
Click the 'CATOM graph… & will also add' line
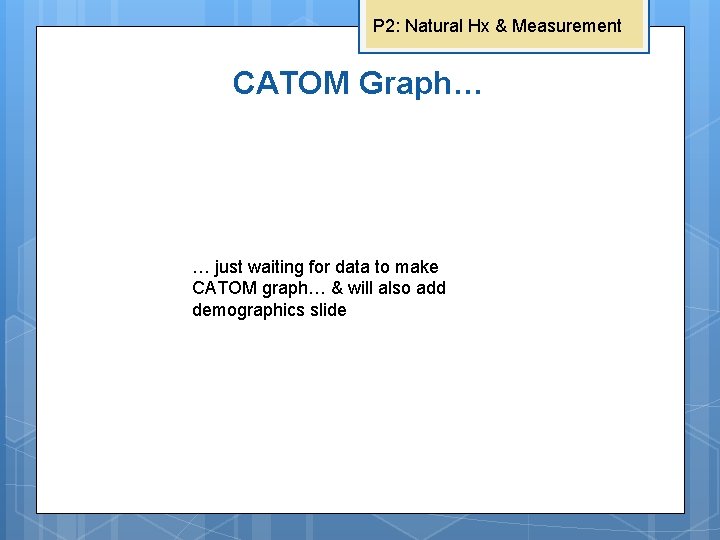(319, 288)
